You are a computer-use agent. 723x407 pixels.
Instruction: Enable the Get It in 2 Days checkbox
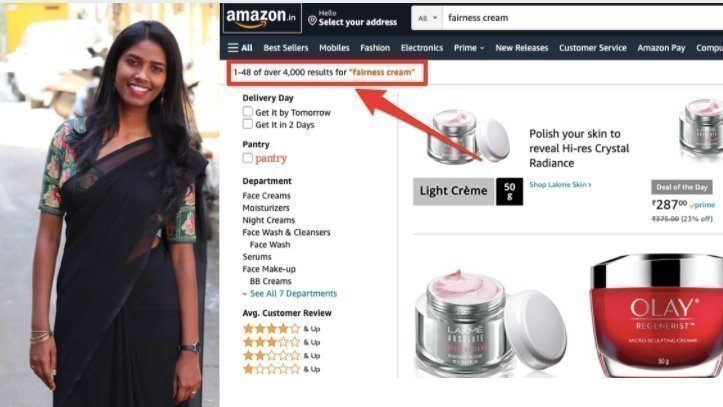point(248,124)
